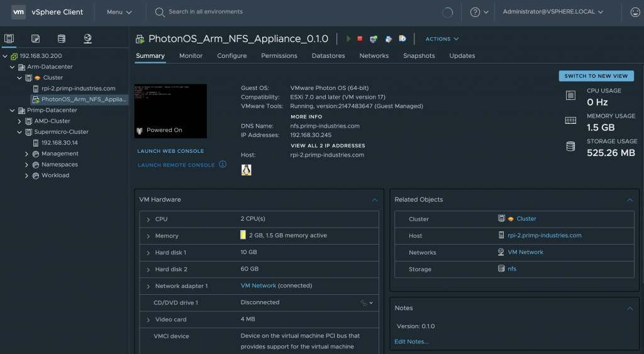The height and width of the screenshot is (354, 644).
Task: Click the Switch to New View button
Action: (x=596, y=76)
